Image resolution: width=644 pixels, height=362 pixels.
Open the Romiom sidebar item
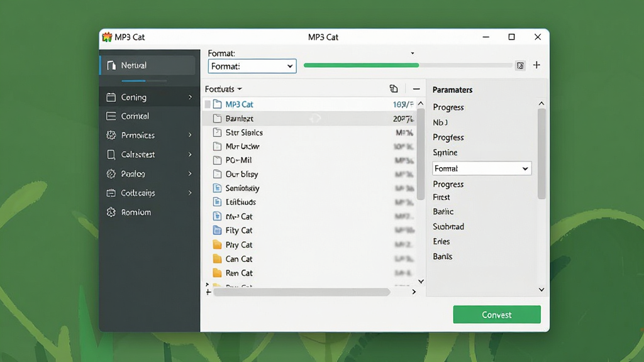click(x=150, y=212)
